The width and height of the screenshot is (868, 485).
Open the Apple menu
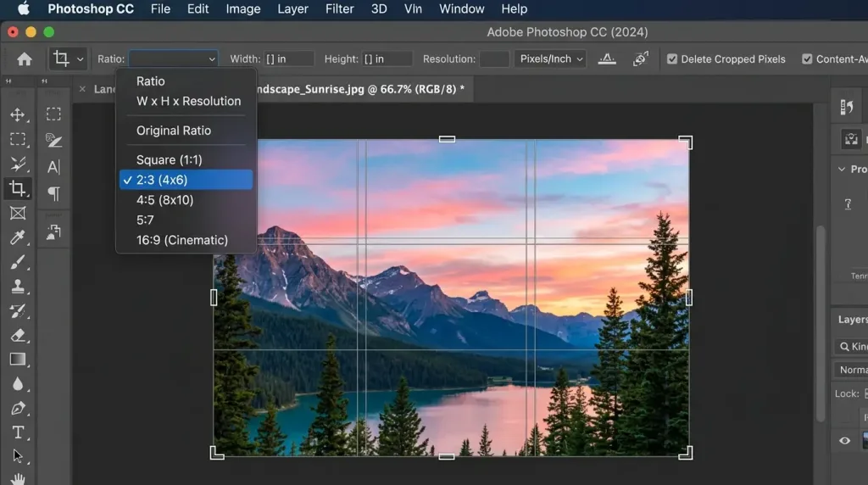coord(23,8)
